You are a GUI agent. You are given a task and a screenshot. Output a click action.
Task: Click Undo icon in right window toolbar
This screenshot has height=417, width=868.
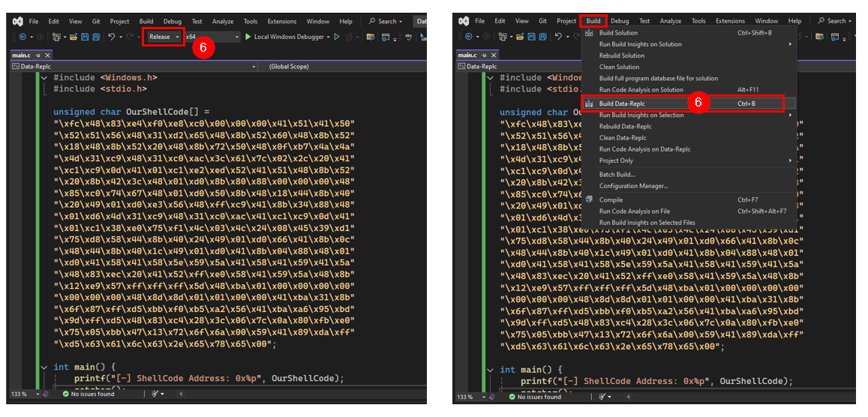(558, 37)
